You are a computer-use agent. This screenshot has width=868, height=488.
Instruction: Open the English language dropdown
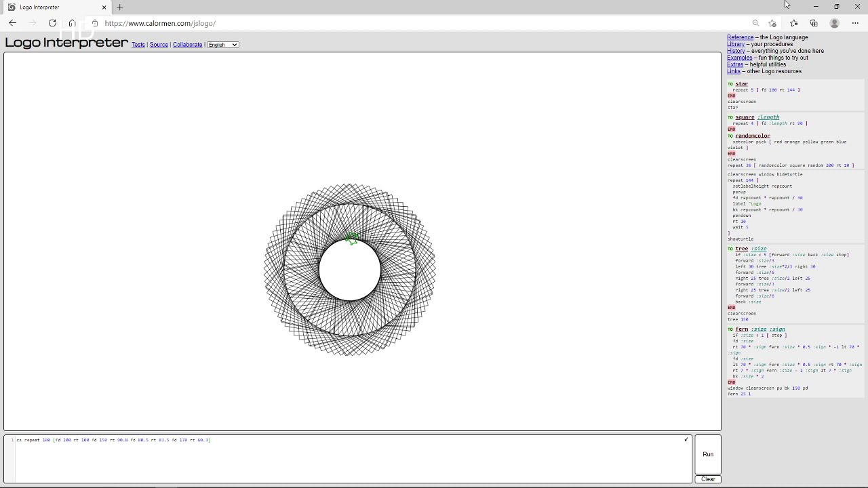pyautogui.click(x=223, y=45)
